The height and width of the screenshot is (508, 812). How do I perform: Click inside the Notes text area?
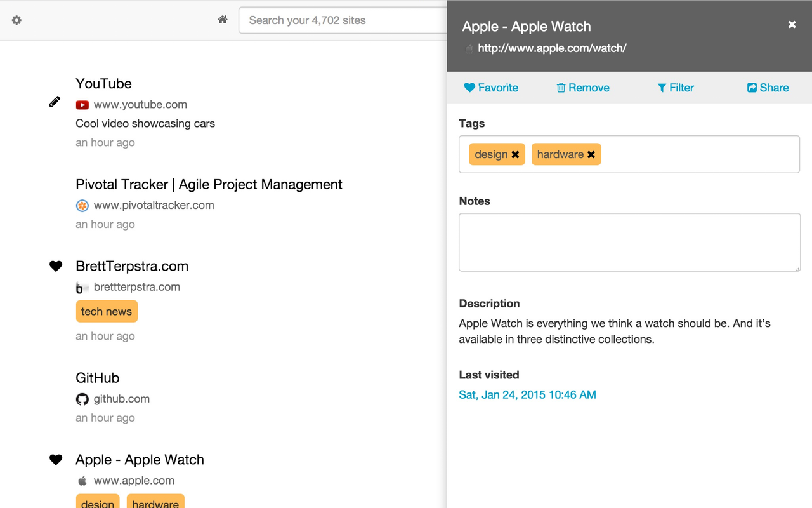(629, 242)
